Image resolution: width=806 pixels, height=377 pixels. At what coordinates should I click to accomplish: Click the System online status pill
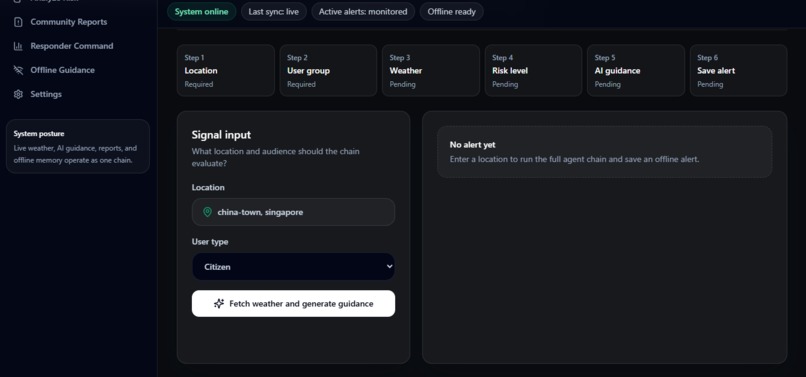(x=202, y=11)
